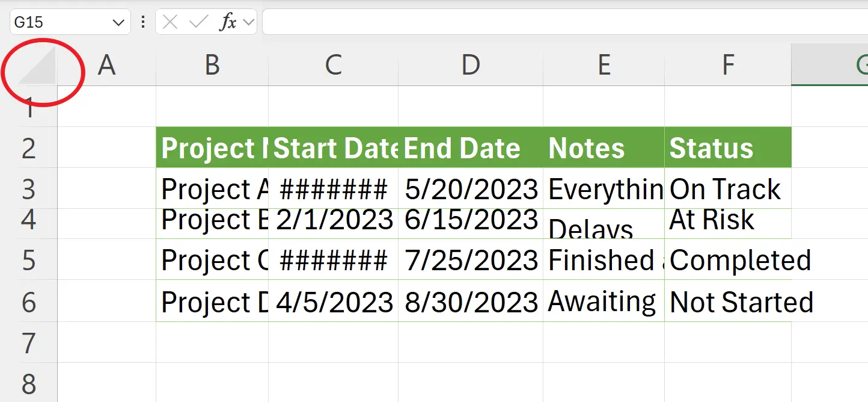Select column A header

pyautogui.click(x=106, y=65)
